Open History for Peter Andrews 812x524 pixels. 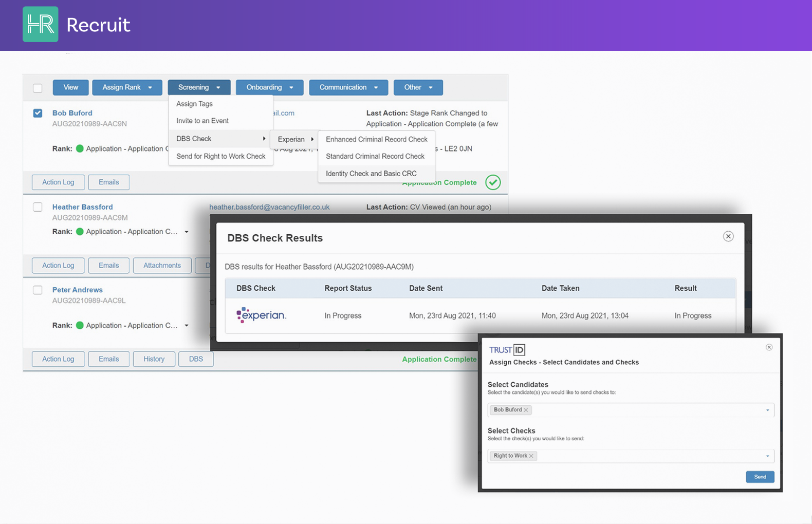click(154, 359)
